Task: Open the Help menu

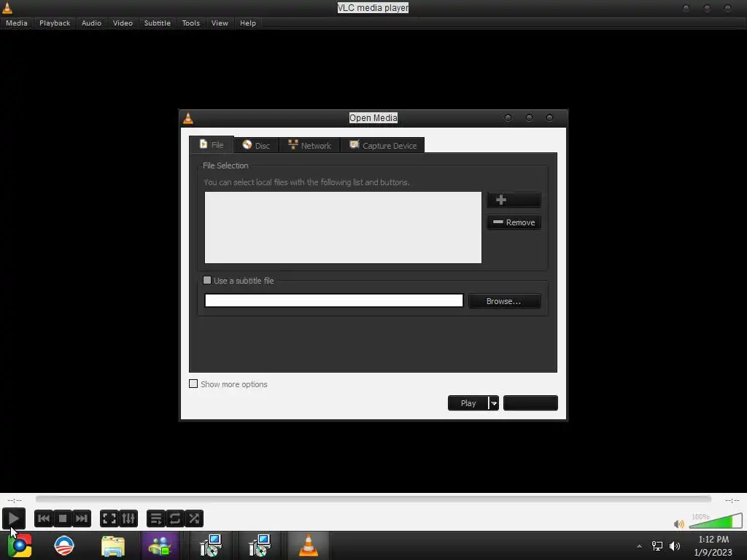Action: tap(248, 23)
